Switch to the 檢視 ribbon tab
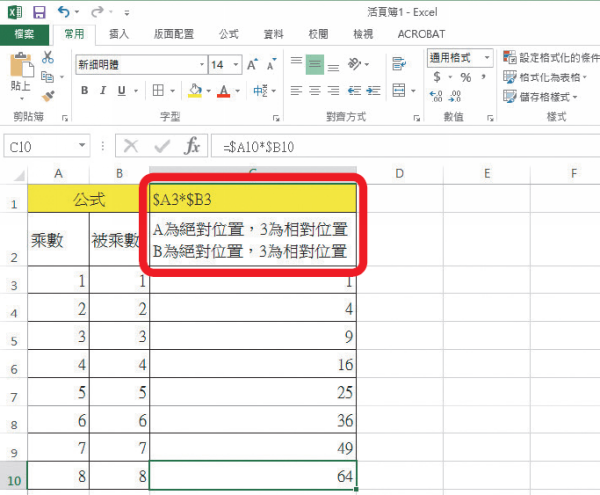Screen dimensions: 600x495 point(363,34)
